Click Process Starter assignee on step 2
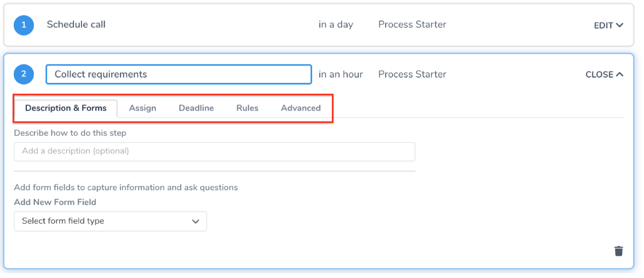Viewport: 644px width, 278px height. pos(412,75)
